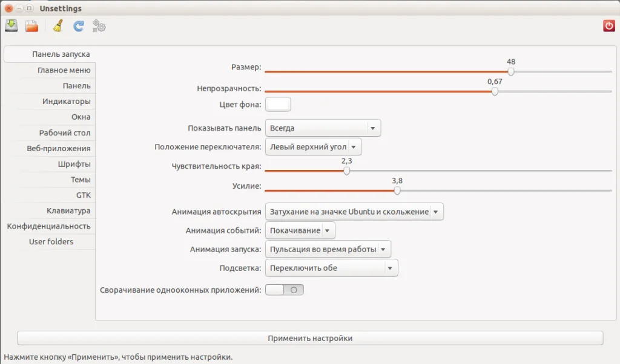Toggle Сворачивание однооконных приложений switch
The width and height of the screenshot is (620, 364).
click(285, 290)
